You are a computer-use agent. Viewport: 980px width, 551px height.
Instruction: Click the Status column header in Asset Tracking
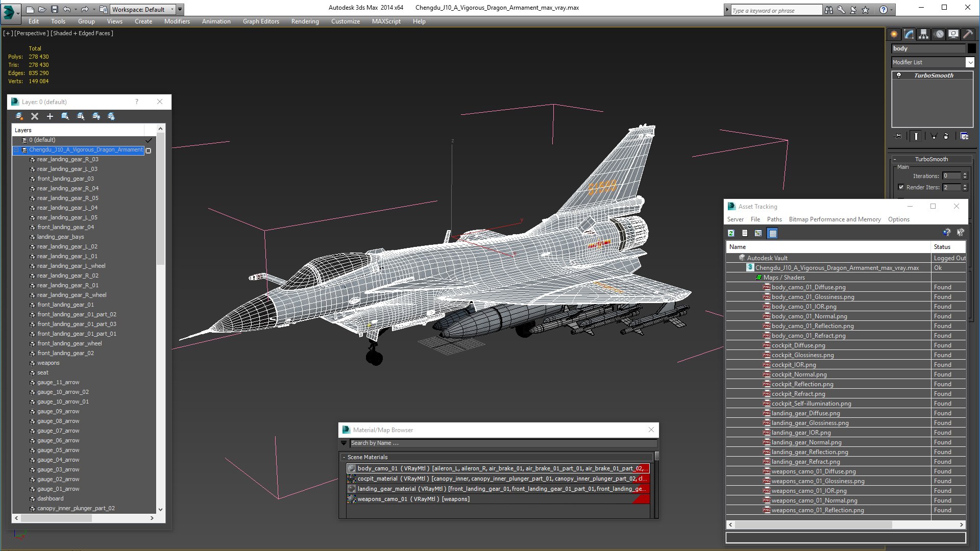coord(949,247)
